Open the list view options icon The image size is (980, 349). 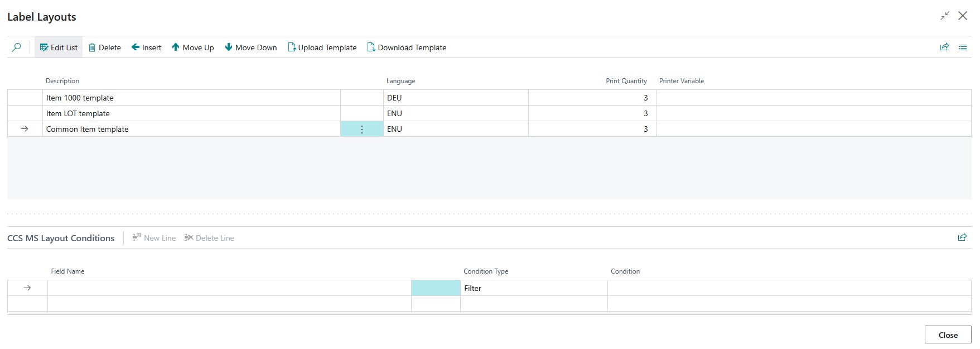(x=963, y=47)
